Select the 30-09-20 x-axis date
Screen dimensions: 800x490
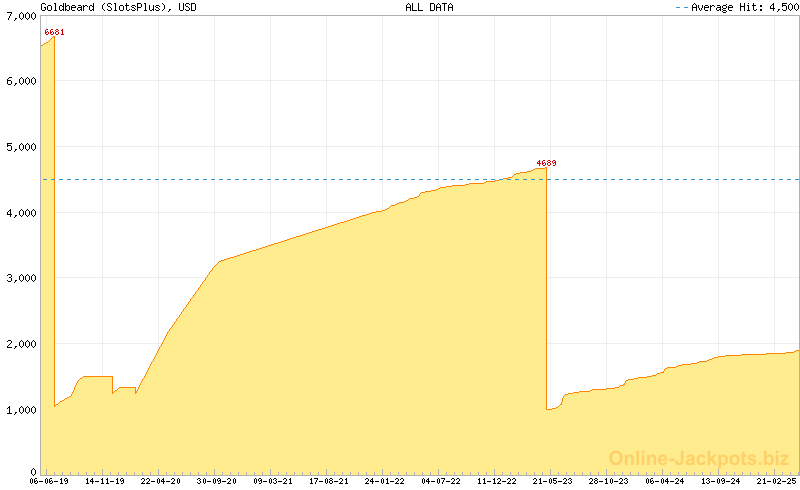tap(216, 481)
